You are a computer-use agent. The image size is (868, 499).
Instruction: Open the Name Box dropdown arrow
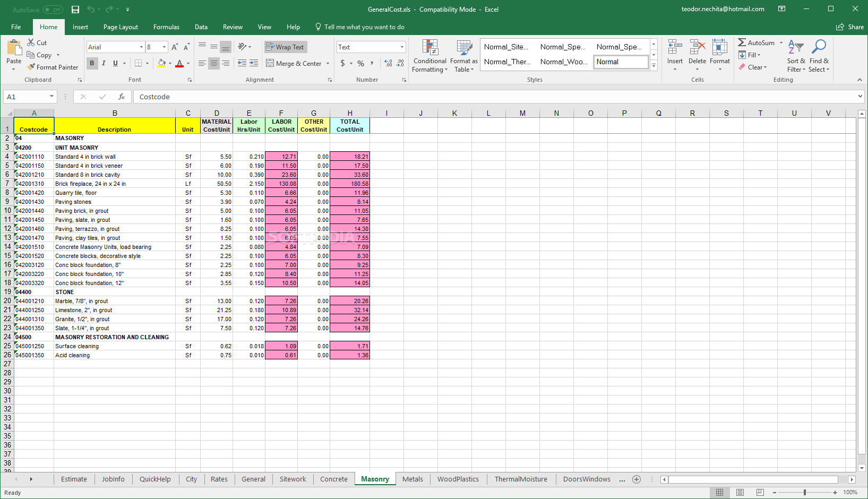point(51,97)
